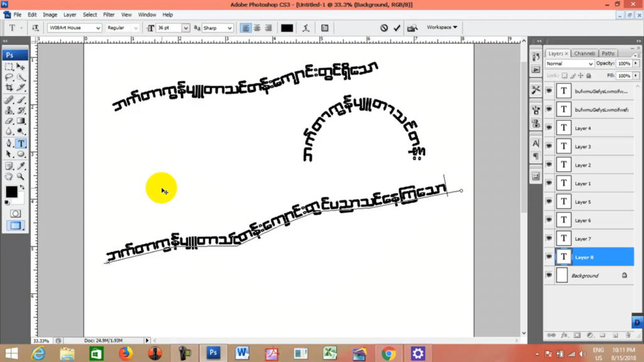Select the Clone Stamp tool
The width and height of the screenshot is (644, 362).
coord(9,111)
